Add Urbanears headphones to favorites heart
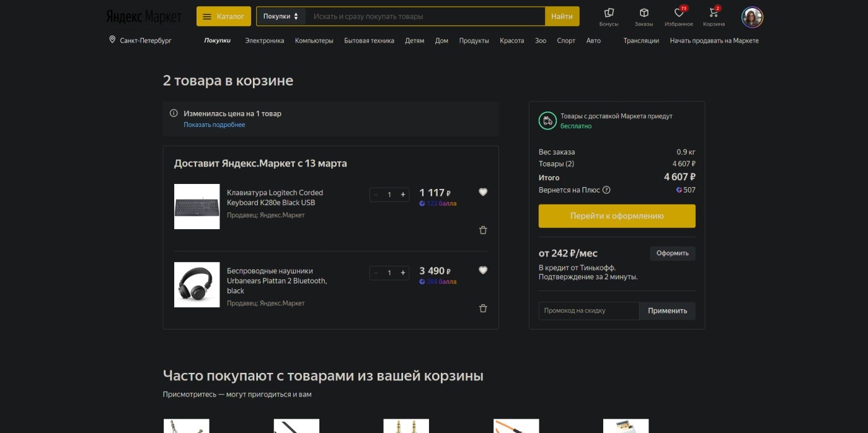The image size is (868, 433). pyautogui.click(x=483, y=270)
